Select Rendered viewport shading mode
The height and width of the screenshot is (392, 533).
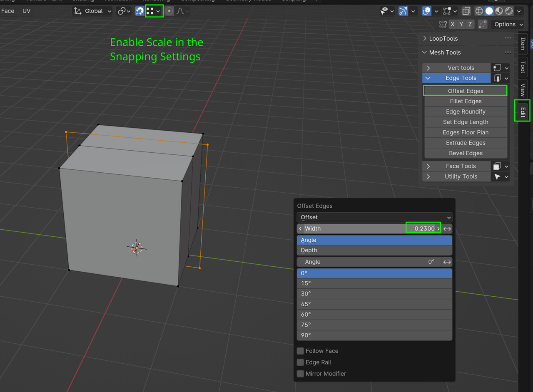click(509, 11)
